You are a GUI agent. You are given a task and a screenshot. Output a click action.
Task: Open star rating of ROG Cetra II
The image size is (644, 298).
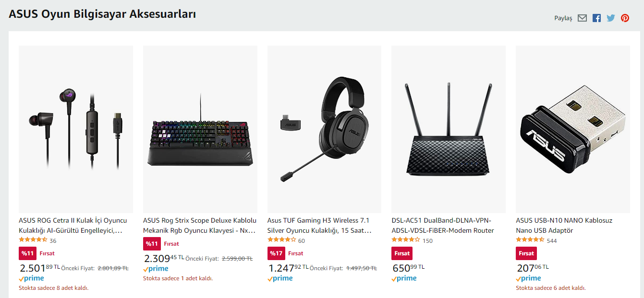(x=33, y=240)
